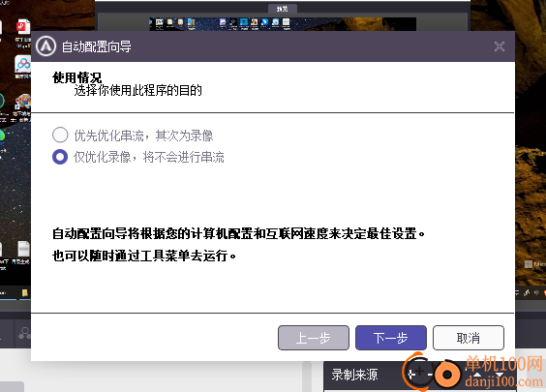
Task: Close the 自动配置向导 dialog
Action: point(500,46)
